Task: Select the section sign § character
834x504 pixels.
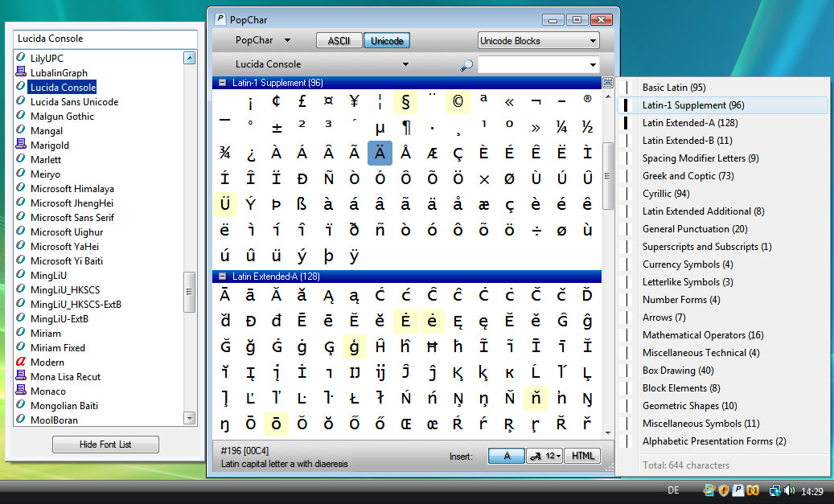Action: [406, 101]
